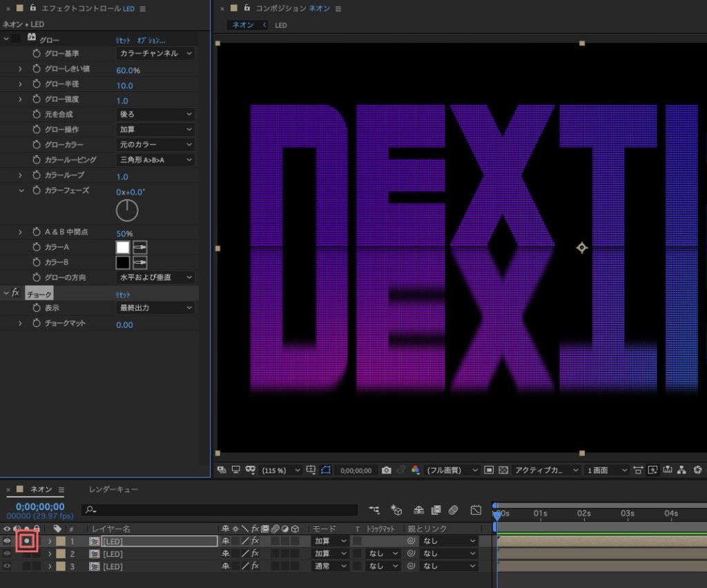The image size is (707, 588).
Task: Toggle preserve transparency box on layer 1
Action: [x=357, y=540]
